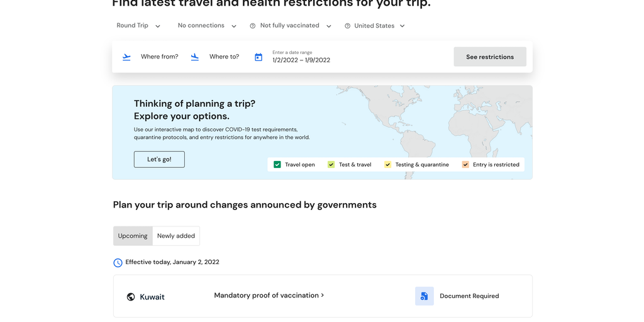Click the Document Required file icon
The height and width of the screenshot is (322, 644).
click(425, 296)
